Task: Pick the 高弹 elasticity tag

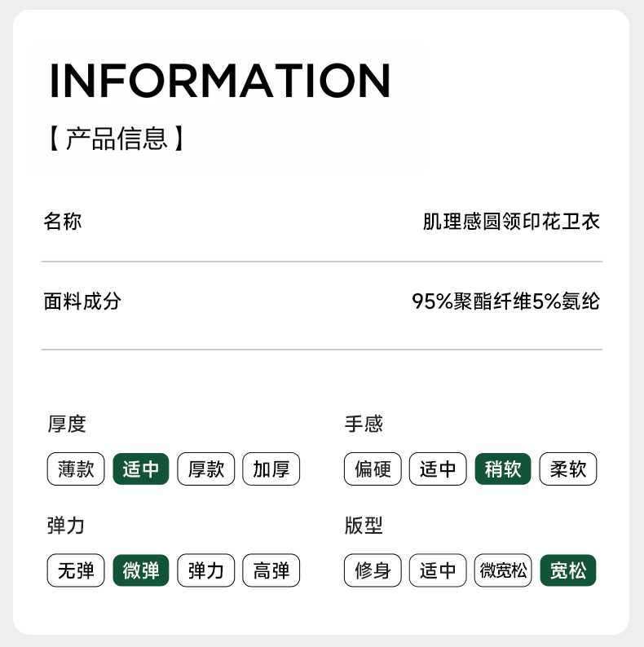Action: point(271,570)
